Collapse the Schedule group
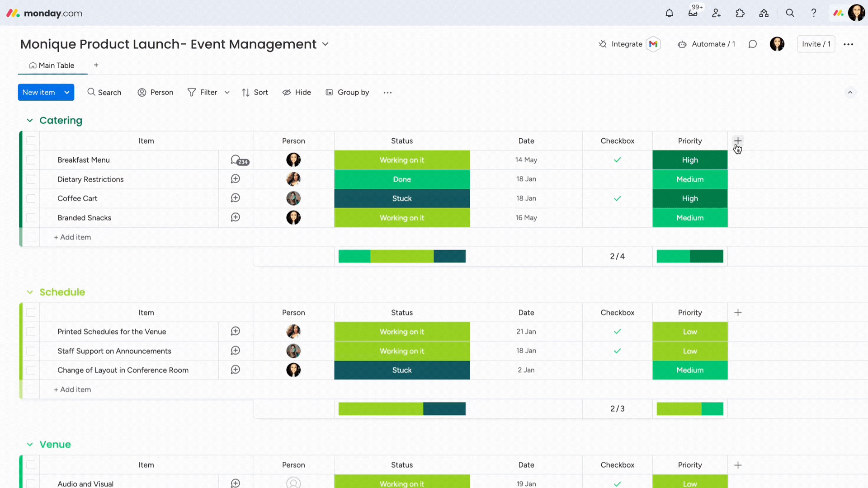Viewport: 868px width, 488px height. tap(30, 292)
